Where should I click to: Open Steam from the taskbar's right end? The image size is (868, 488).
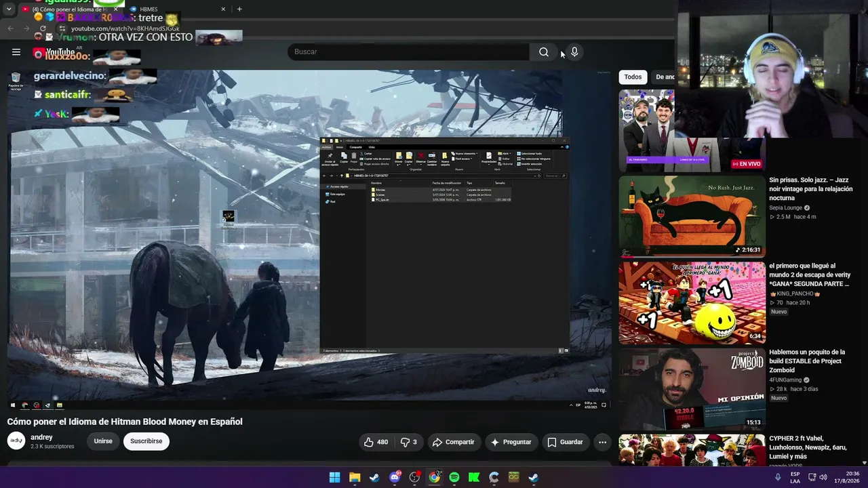coord(534,477)
